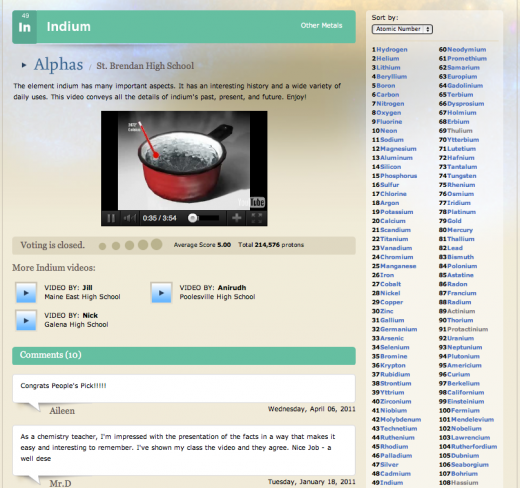The width and height of the screenshot is (520, 488).
Task: Click the fifth largest rating dot
Action: pos(156,244)
